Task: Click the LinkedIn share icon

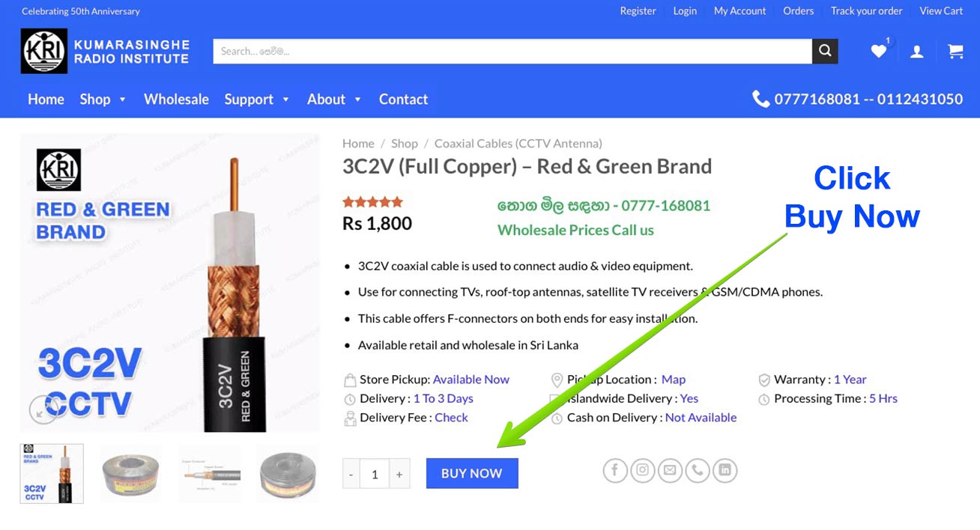Action: pos(725,470)
